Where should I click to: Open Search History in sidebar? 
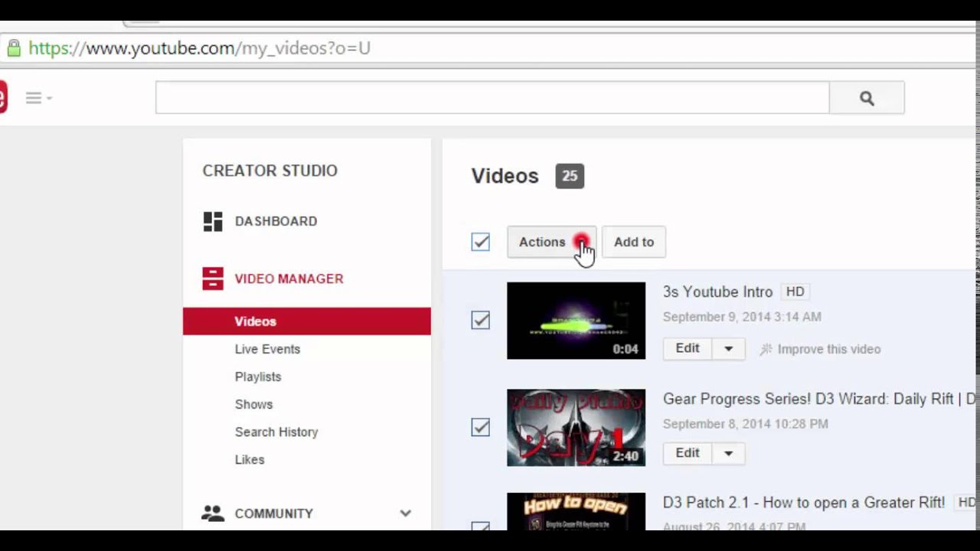click(276, 432)
